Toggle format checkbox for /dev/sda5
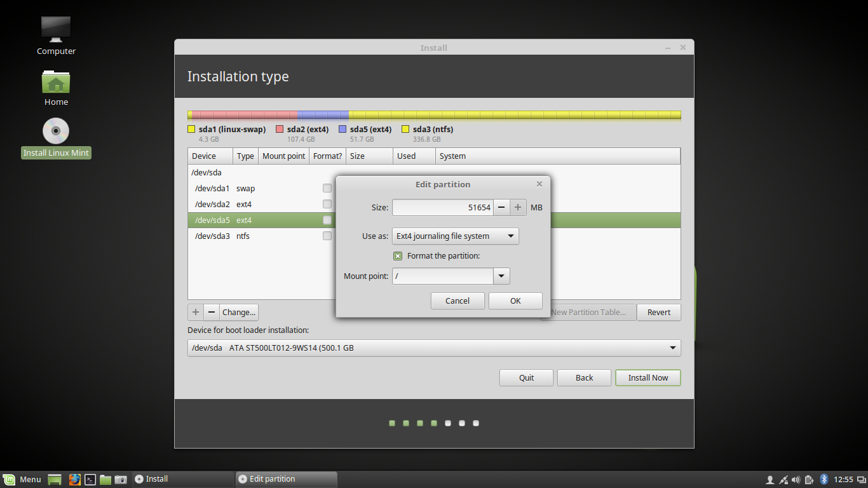Screen dimensions: 868x488 (x=327, y=220)
